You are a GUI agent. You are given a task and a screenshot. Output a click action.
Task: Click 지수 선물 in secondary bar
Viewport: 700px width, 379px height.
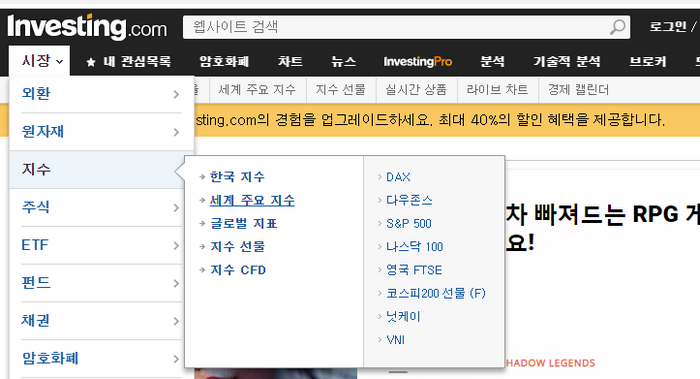coord(341,90)
